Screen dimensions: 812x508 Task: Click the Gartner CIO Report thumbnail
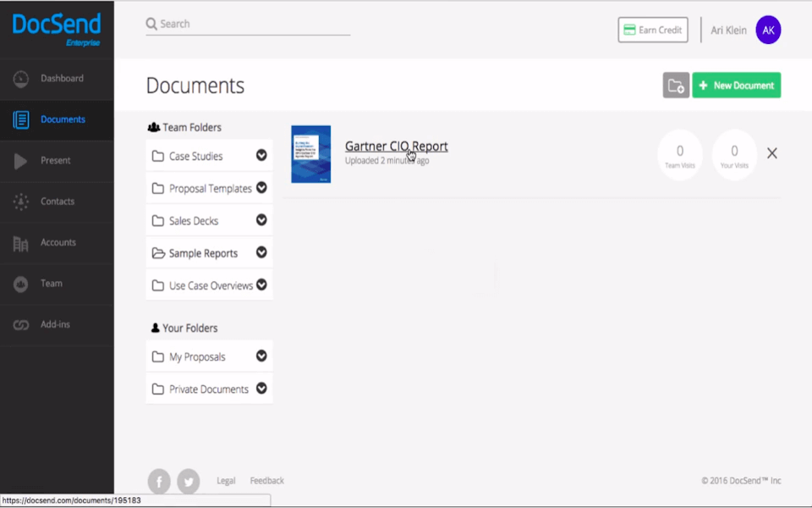coord(310,154)
